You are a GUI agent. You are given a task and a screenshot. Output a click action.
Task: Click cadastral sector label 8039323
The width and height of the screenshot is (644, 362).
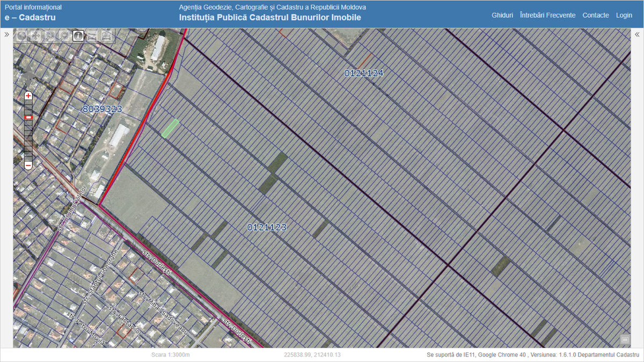(102, 109)
